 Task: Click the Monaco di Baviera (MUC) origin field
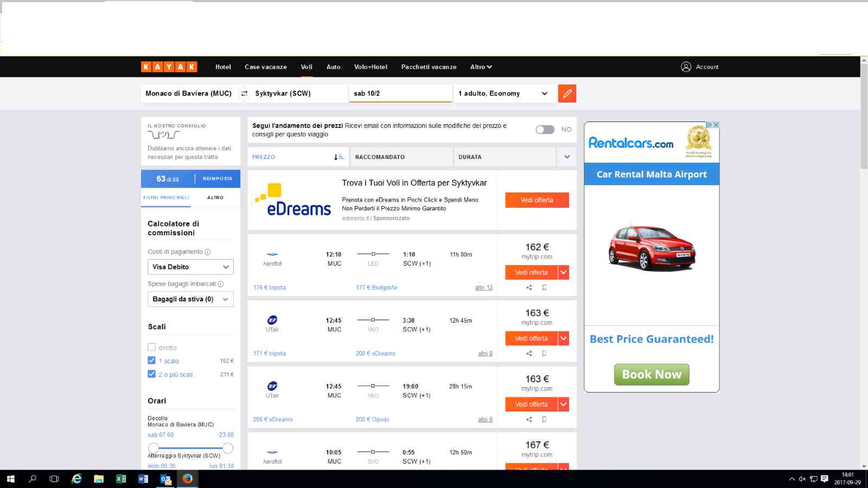[x=189, y=93]
